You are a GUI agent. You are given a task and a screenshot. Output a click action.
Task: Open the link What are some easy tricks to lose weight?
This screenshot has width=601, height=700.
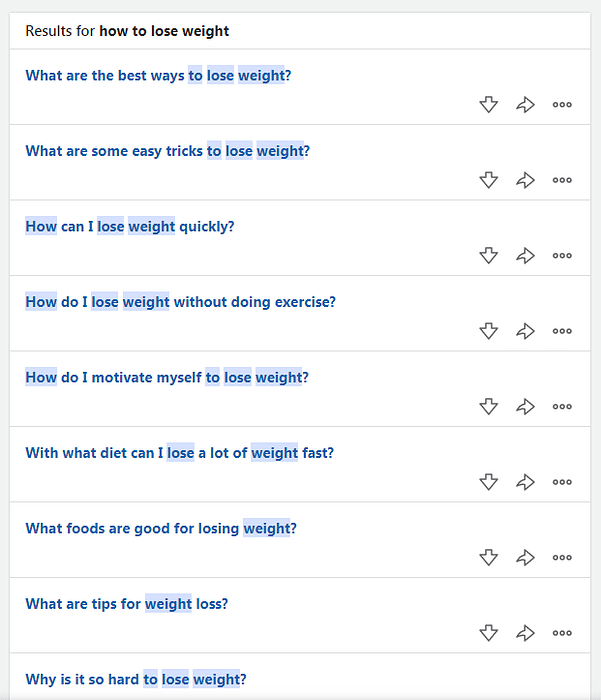[167, 151]
